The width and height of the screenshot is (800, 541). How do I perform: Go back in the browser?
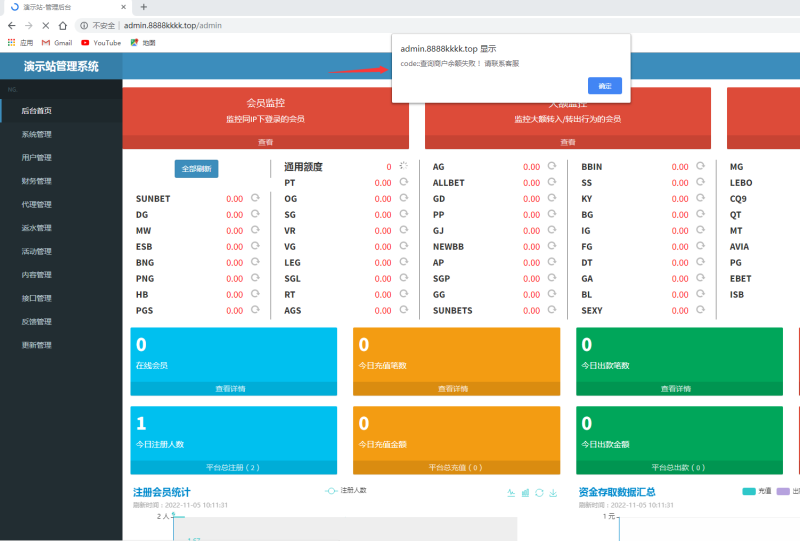(x=12, y=26)
